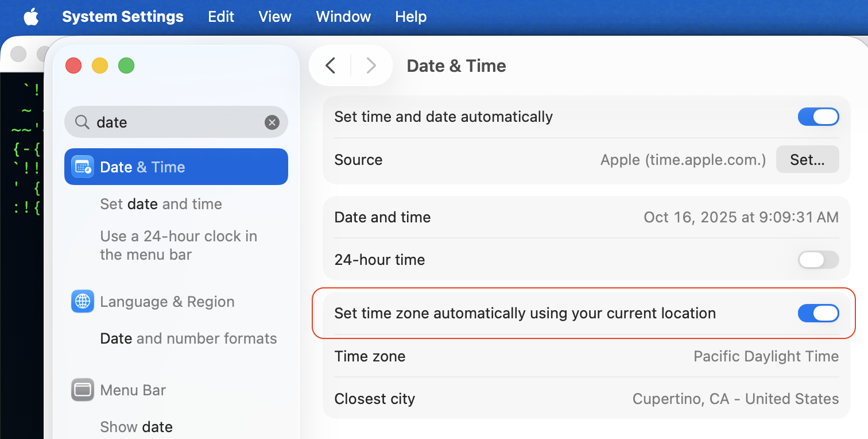Open 'Date and number formats' result
Viewport: 868px width, 439px height.
click(x=188, y=338)
